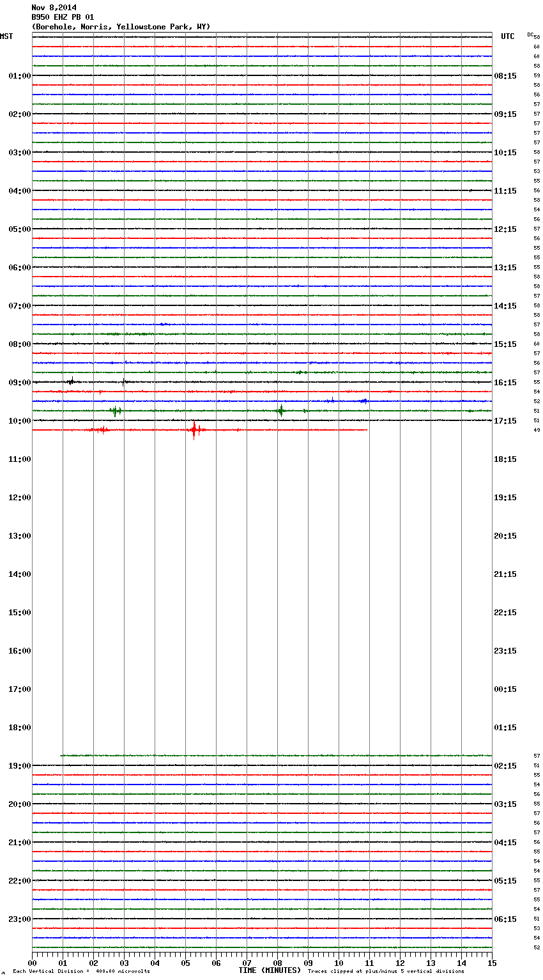This screenshot has height=980, width=543.
Task: Select the '19:00' MST hour label
Action: pos(20,766)
